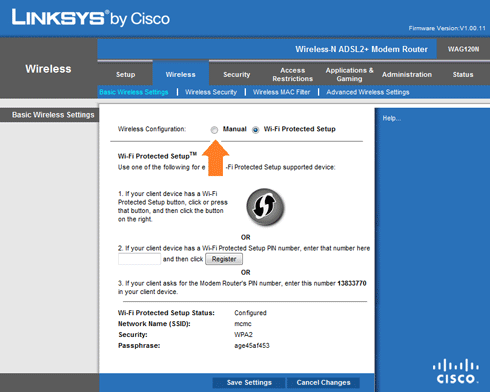Click the Cisco logo in the corner

[456, 371]
